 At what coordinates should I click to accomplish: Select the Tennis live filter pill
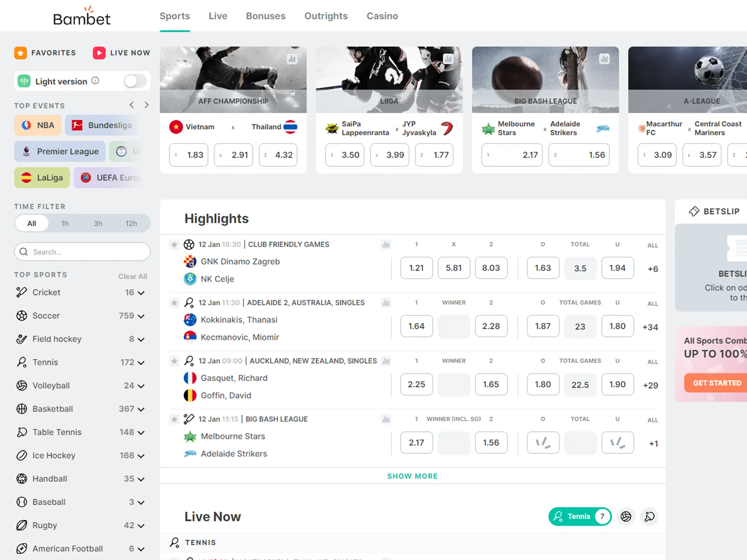coord(580,516)
